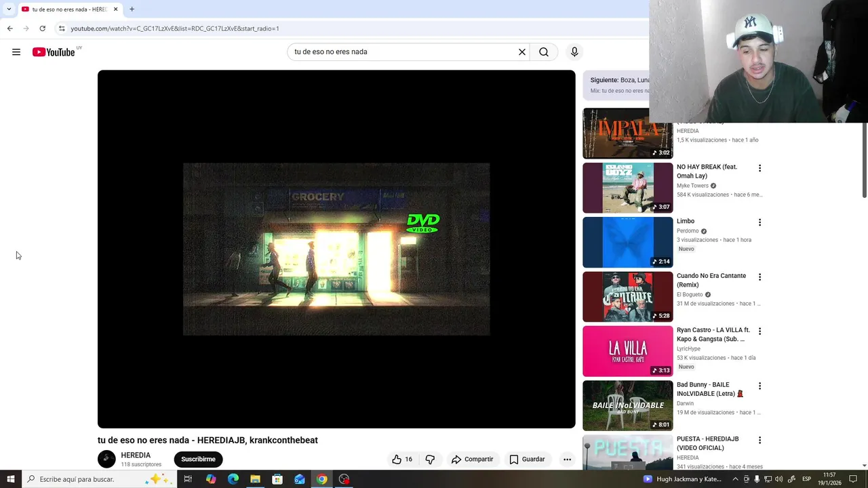Image resolution: width=868 pixels, height=488 pixels.
Task: Click the video title text below player
Action: point(208,440)
